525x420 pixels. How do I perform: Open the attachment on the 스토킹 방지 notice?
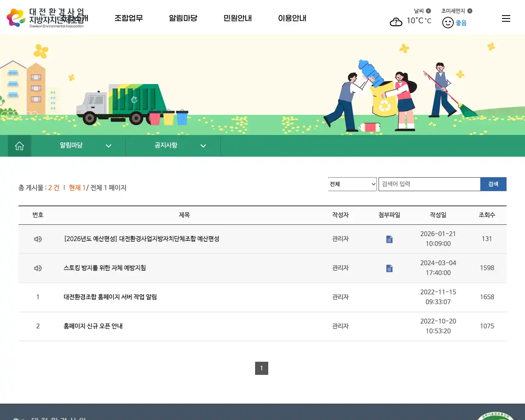tap(388, 268)
